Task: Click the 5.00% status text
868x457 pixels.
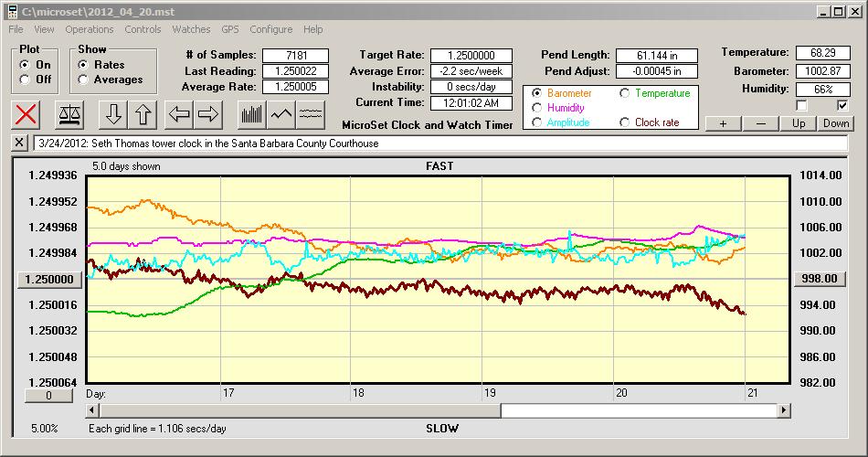Action: coord(44,428)
